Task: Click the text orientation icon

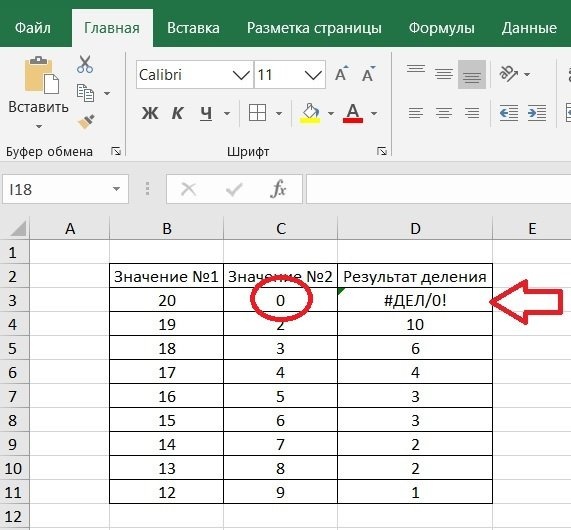Action: coord(509,74)
